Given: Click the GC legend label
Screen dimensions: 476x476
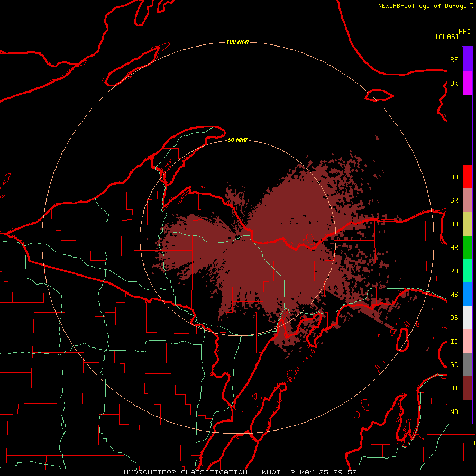Looking at the screenshot, I should (454, 365).
